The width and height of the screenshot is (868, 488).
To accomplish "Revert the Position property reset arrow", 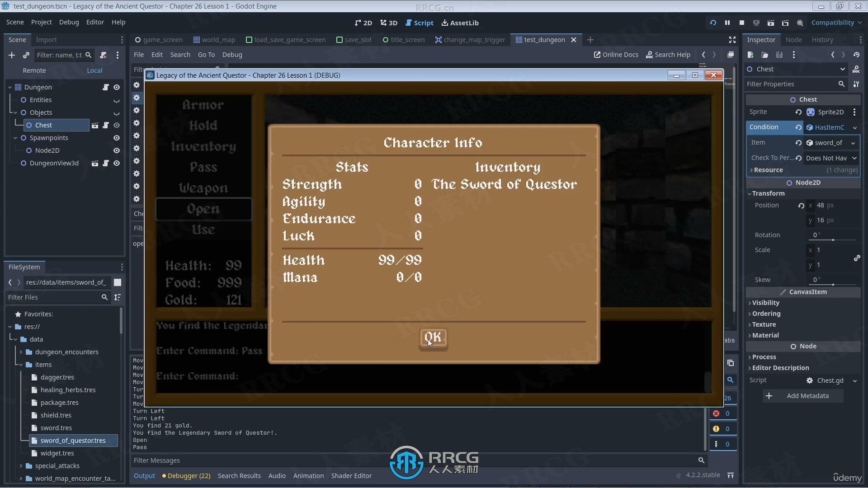I will point(801,206).
